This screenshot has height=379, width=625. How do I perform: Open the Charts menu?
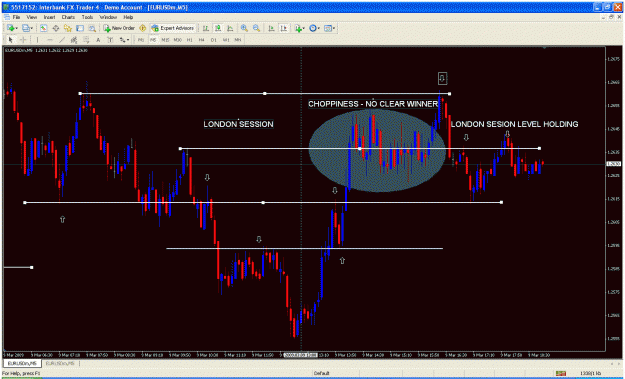(68, 18)
